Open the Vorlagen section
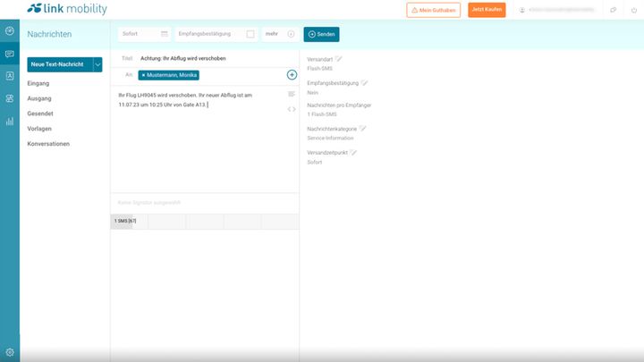This screenshot has height=362, width=644. click(39, 129)
